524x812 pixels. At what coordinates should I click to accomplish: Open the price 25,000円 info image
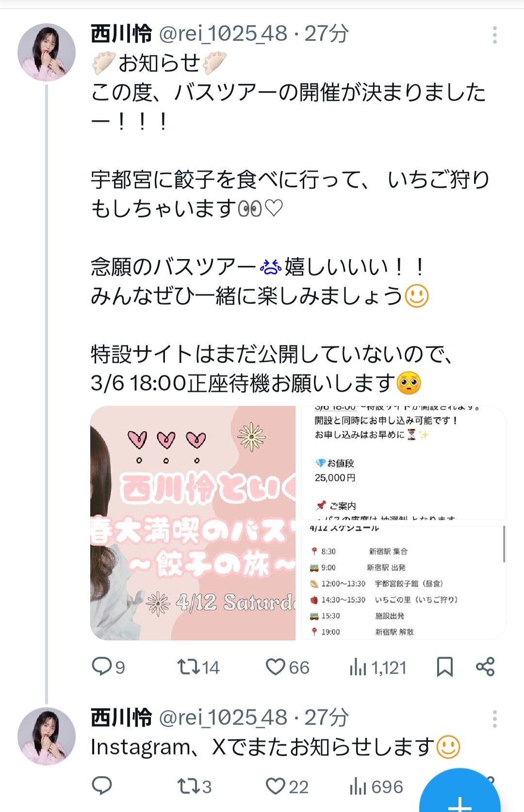point(404,463)
